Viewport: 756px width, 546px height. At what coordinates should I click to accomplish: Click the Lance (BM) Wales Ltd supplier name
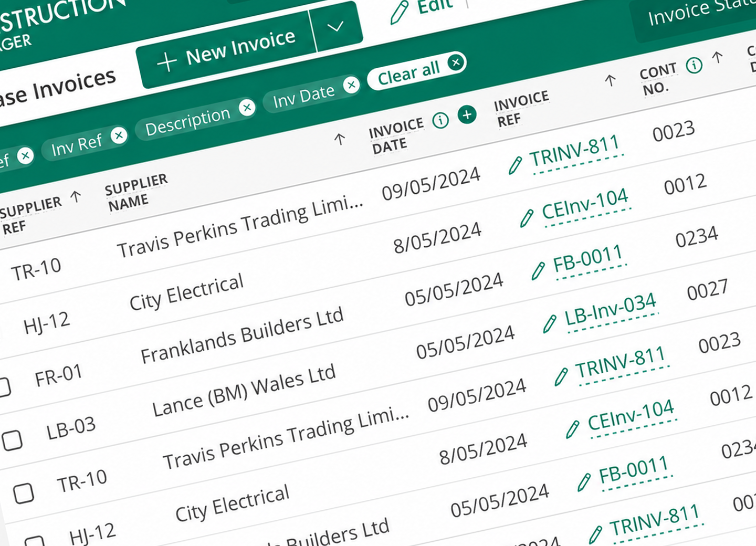[x=244, y=391]
